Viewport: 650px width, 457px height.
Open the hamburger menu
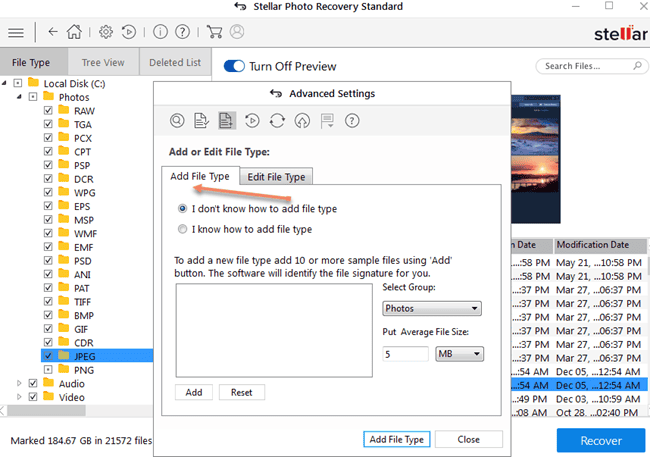click(16, 32)
